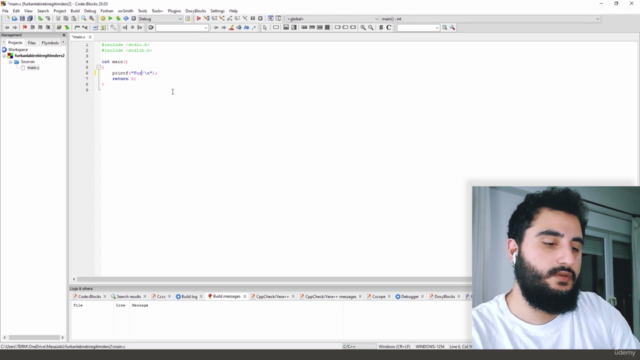This screenshot has width=640, height=360.
Task: Collapse the Sources folder node
Action: coord(11,62)
